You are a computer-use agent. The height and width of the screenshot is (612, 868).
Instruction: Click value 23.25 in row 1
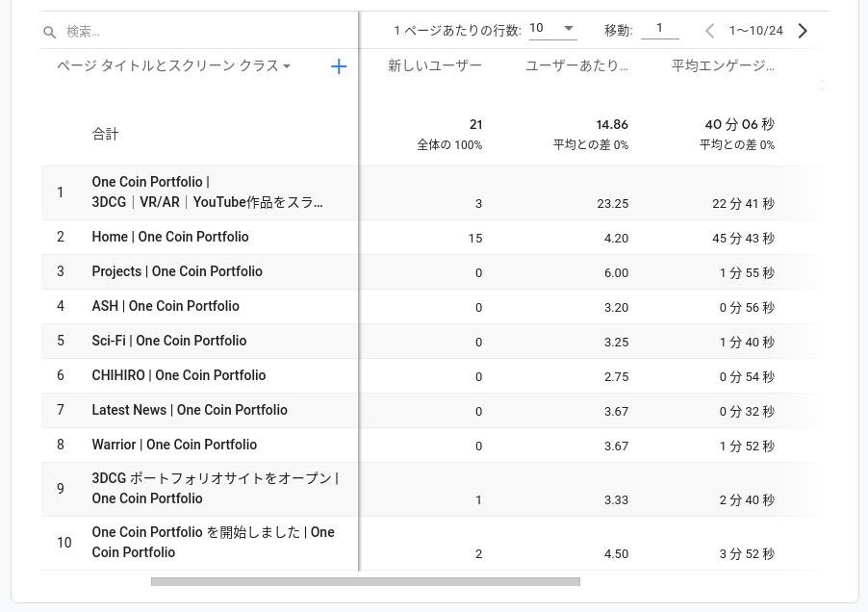coord(612,204)
